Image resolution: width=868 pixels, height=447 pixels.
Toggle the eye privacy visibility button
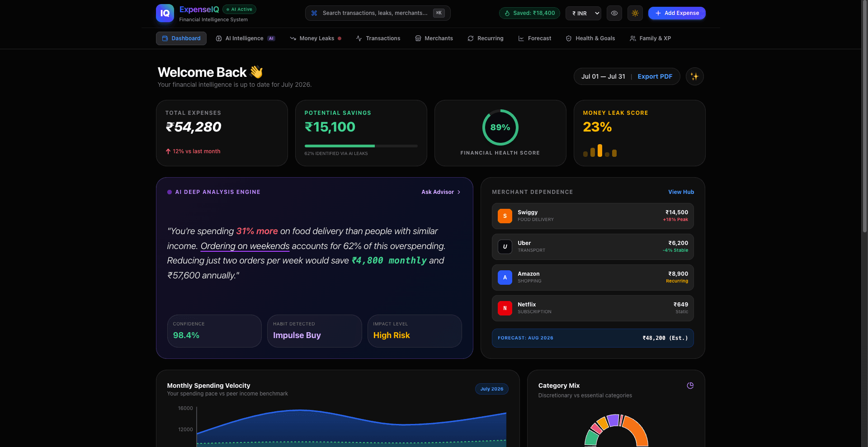click(x=614, y=13)
